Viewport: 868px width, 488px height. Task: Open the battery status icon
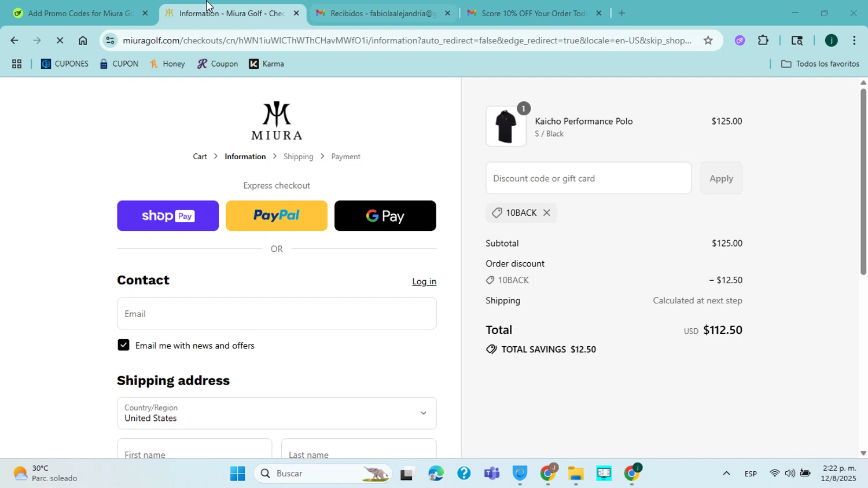[x=805, y=474]
